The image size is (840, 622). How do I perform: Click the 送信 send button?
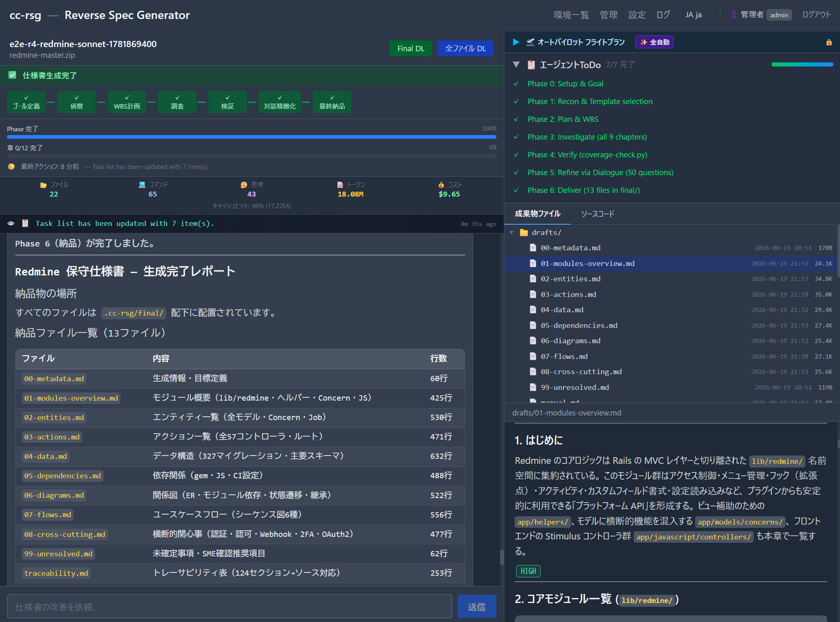(477, 607)
